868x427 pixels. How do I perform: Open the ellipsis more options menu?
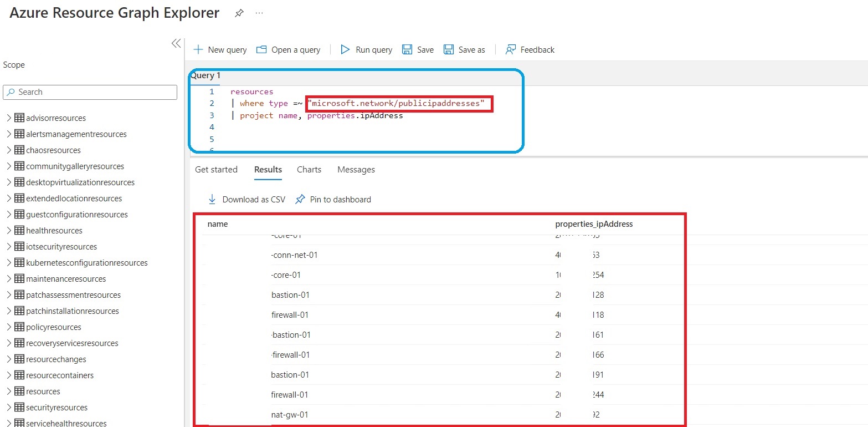(x=259, y=13)
